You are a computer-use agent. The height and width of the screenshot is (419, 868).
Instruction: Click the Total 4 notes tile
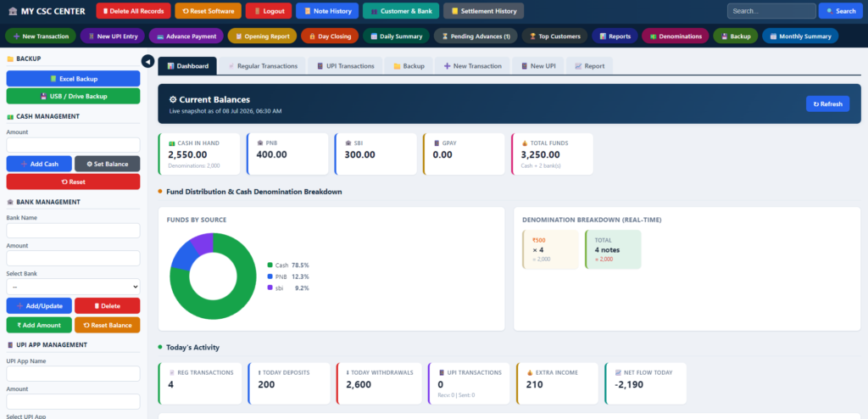coord(613,249)
